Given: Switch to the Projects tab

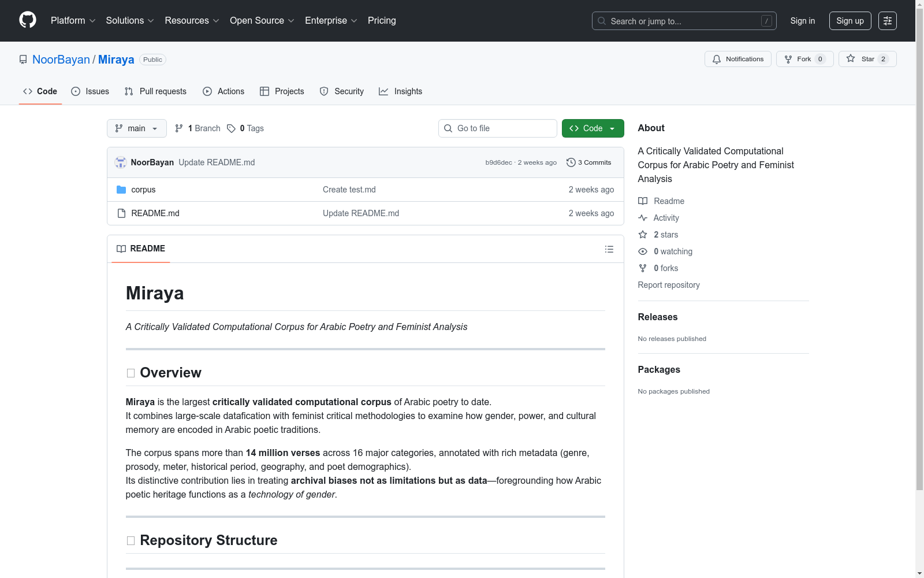Looking at the screenshot, I should [x=282, y=91].
